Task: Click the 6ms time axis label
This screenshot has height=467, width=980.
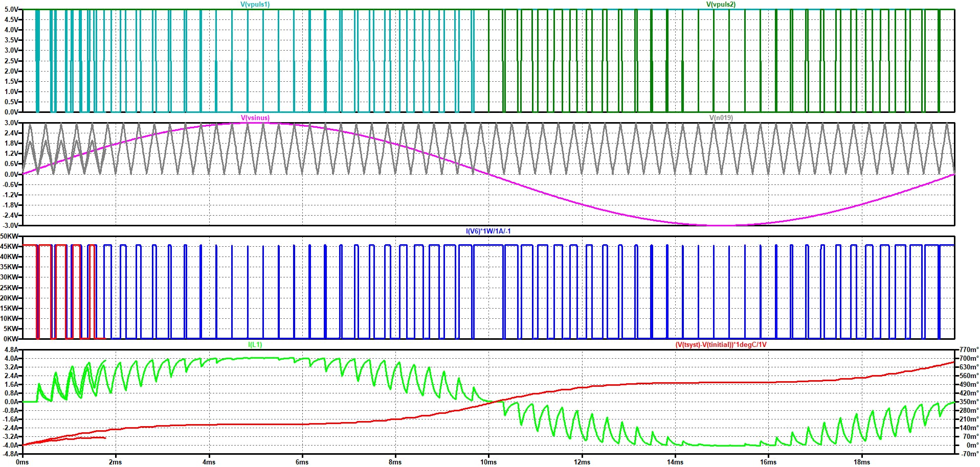Action: (302, 462)
